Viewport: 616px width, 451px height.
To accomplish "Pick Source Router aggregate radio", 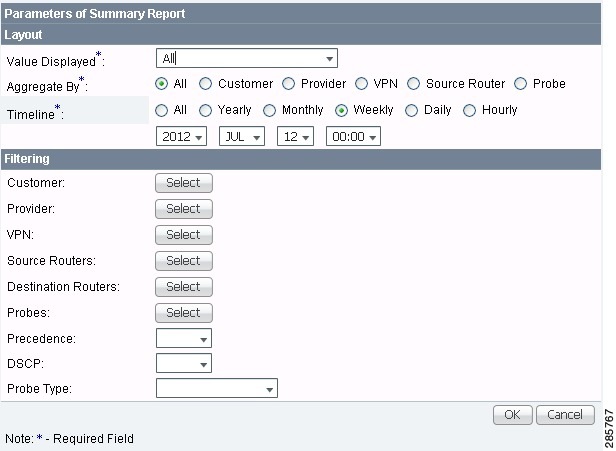I will click(414, 84).
